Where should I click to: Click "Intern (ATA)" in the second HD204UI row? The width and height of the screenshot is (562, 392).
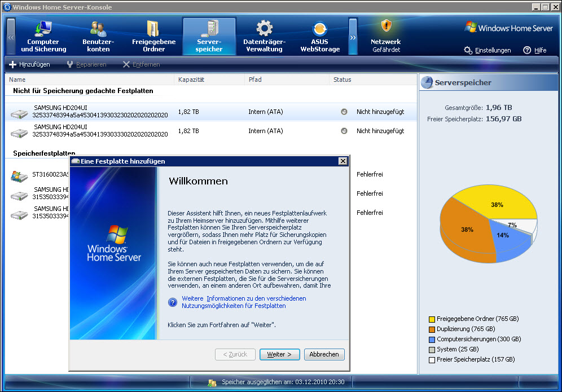pos(266,131)
